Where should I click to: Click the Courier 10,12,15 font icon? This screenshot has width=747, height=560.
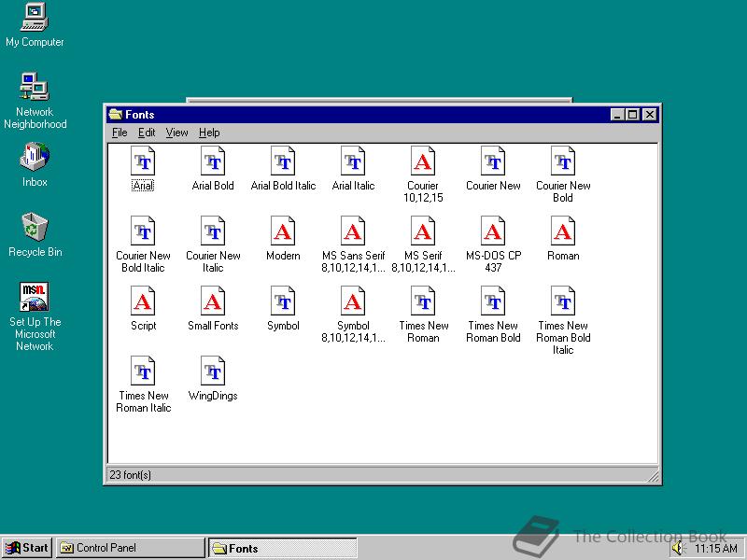click(423, 162)
